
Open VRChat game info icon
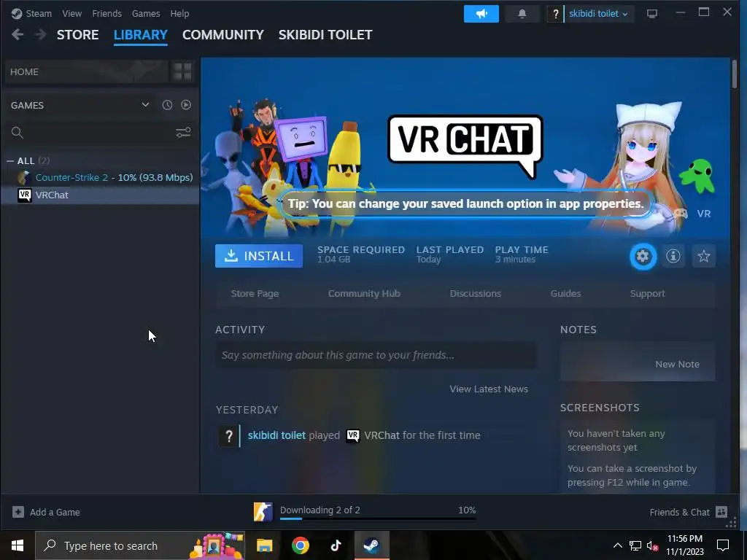(673, 256)
